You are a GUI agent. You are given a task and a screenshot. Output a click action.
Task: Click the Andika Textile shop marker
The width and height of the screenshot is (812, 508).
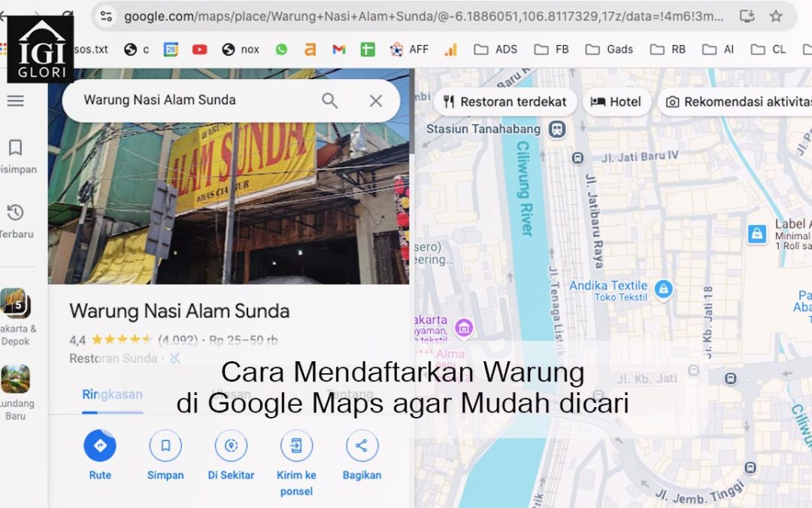pyautogui.click(x=663, y=289)
